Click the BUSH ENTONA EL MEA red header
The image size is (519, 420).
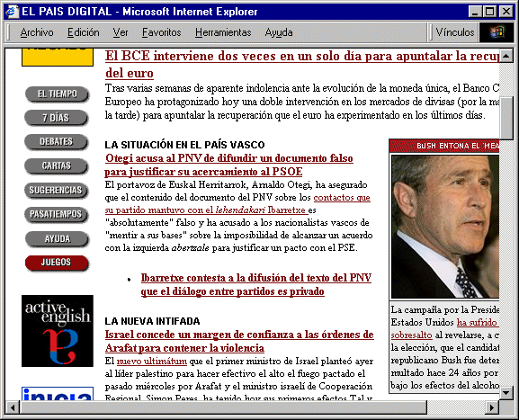tap(444, 146)
